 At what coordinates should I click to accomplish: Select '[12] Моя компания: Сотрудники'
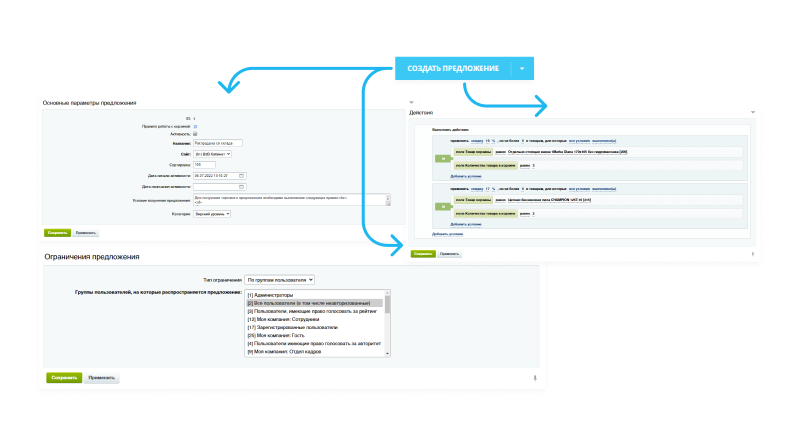pos(315,319)
